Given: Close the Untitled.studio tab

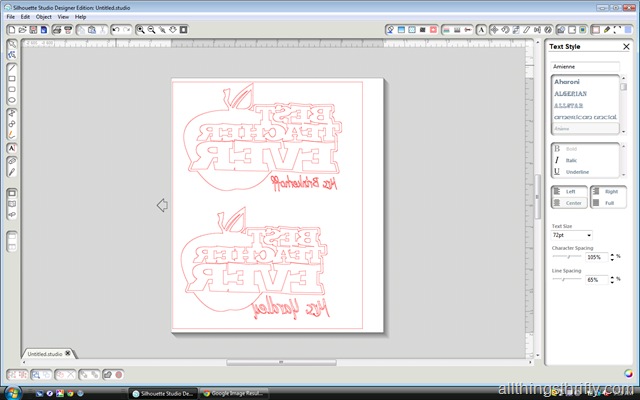Looking at the screenshot, I should (68, 353).
